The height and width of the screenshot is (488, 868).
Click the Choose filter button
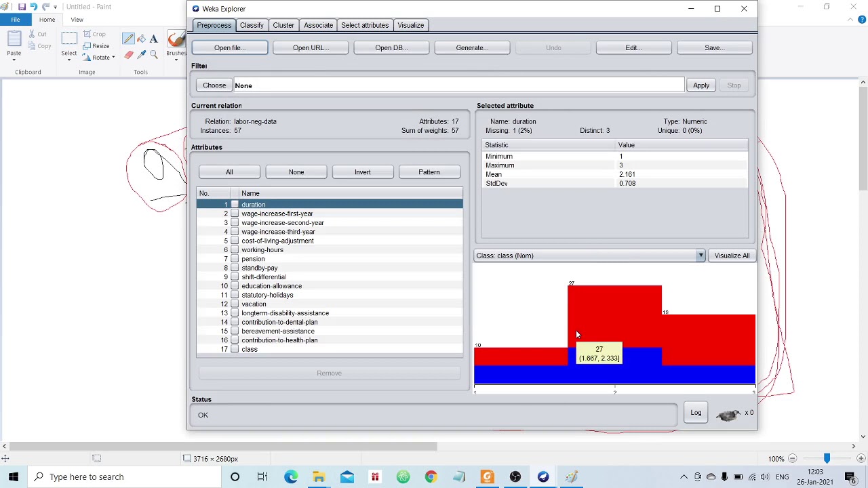click(x=214, y=85)
